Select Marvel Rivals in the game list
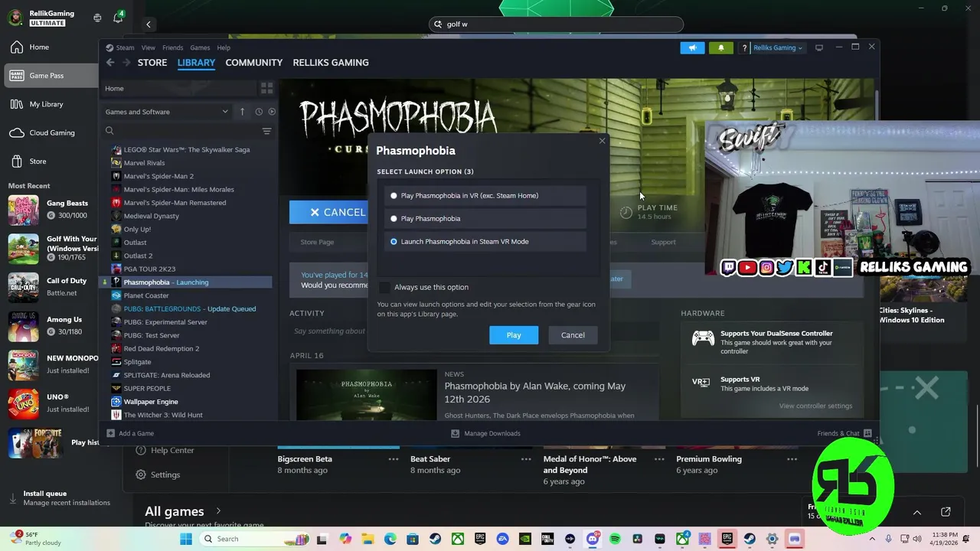Screen dimensions: 980x551 144,163
